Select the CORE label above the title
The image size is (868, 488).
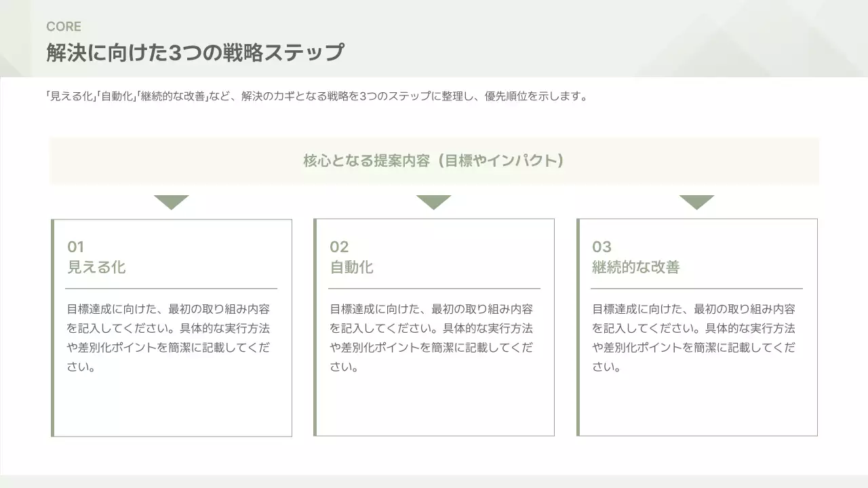(x=64, y=26)
